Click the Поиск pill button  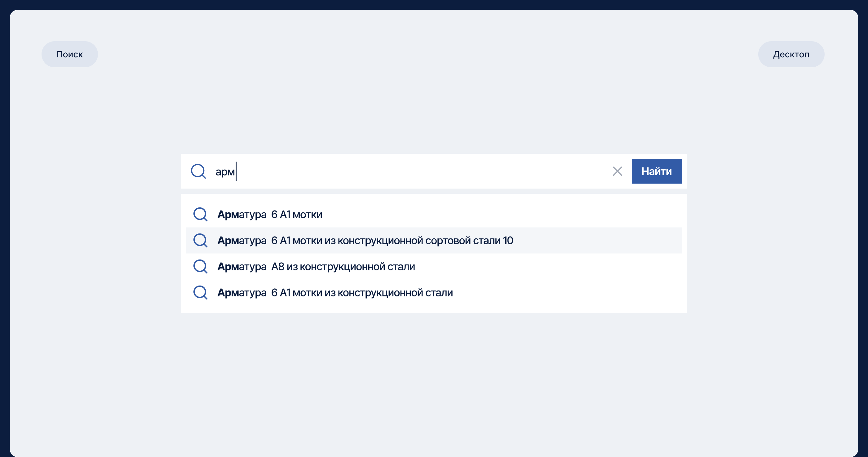70,54
